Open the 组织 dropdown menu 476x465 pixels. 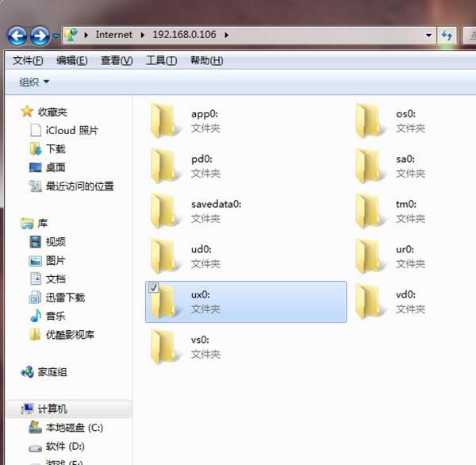[34, 82]
